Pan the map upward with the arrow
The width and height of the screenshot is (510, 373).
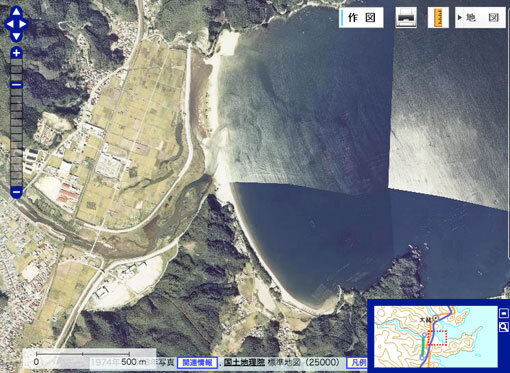[x=16, y=12]
